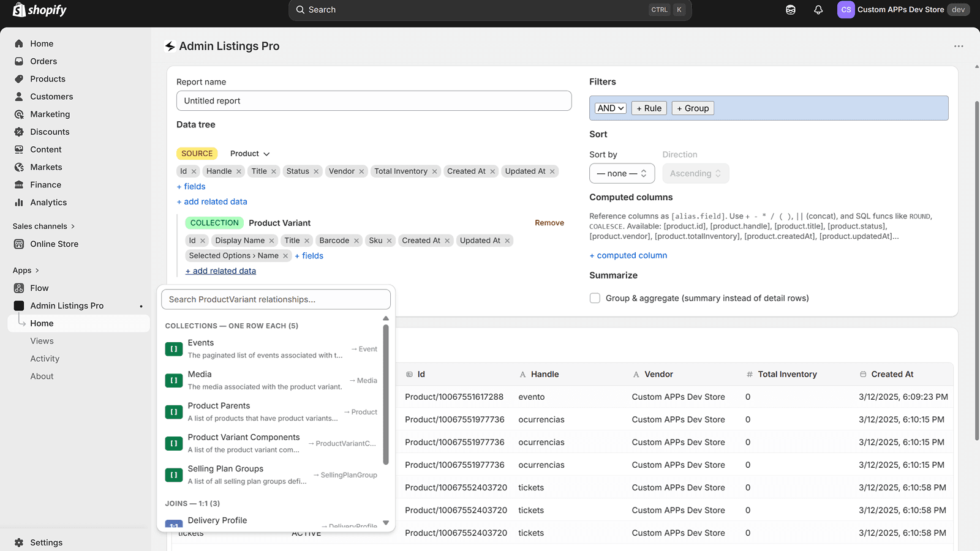Open Customers section icon

[19, 97]
